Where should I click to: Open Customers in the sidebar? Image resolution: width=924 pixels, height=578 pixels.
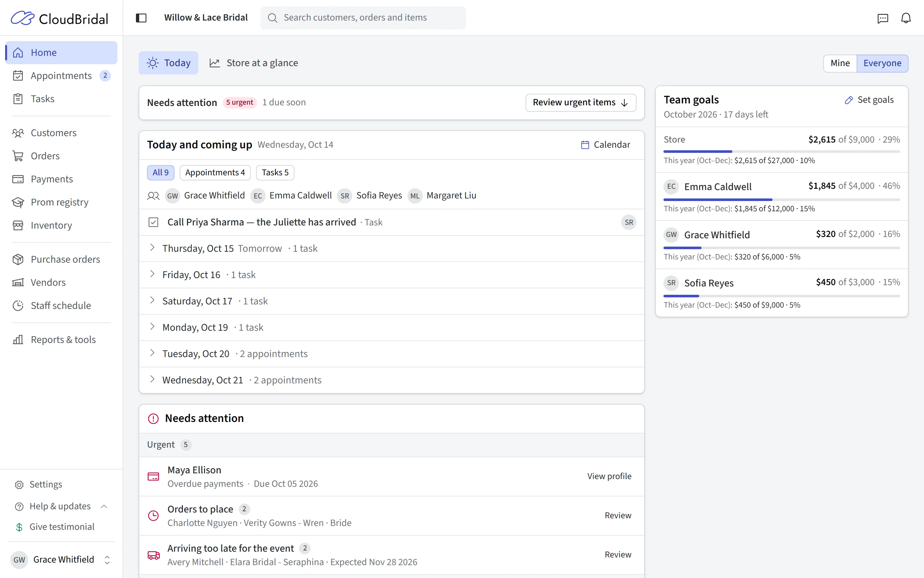(x=61, y=133)
